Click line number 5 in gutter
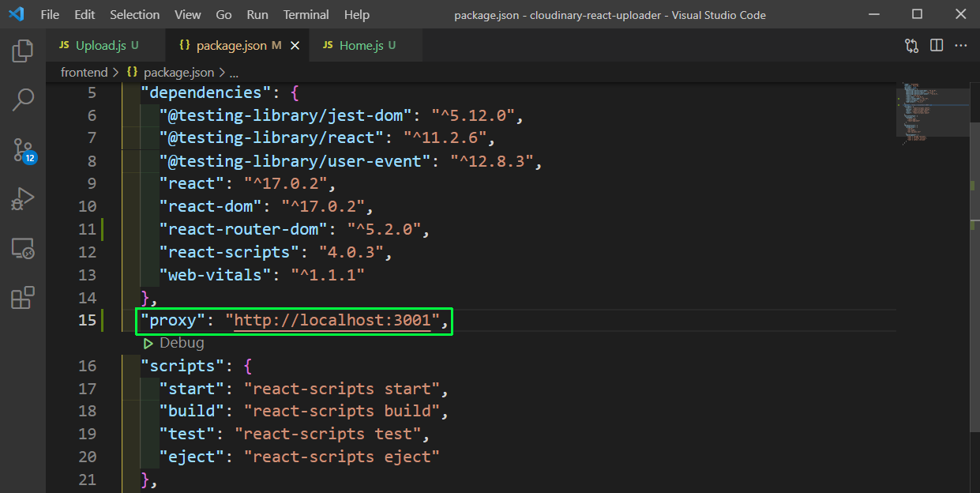 (x=92, y=92)
